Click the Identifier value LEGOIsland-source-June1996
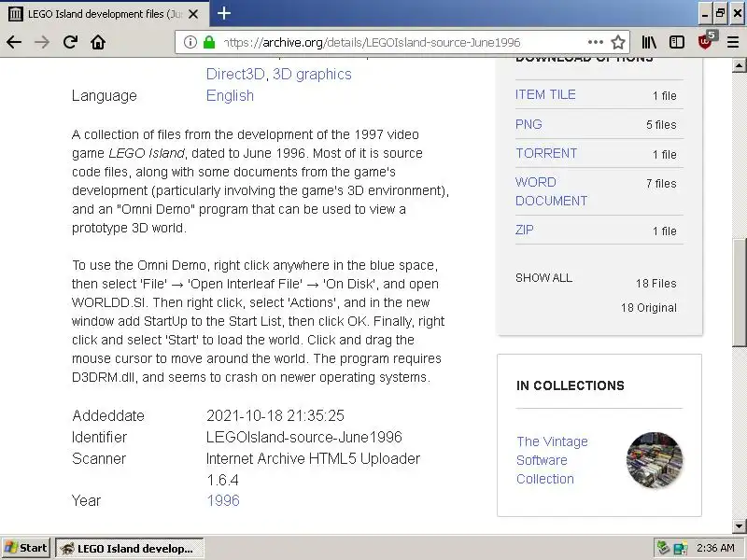Viewport: 747px width, 560px height. coord(304,437)
